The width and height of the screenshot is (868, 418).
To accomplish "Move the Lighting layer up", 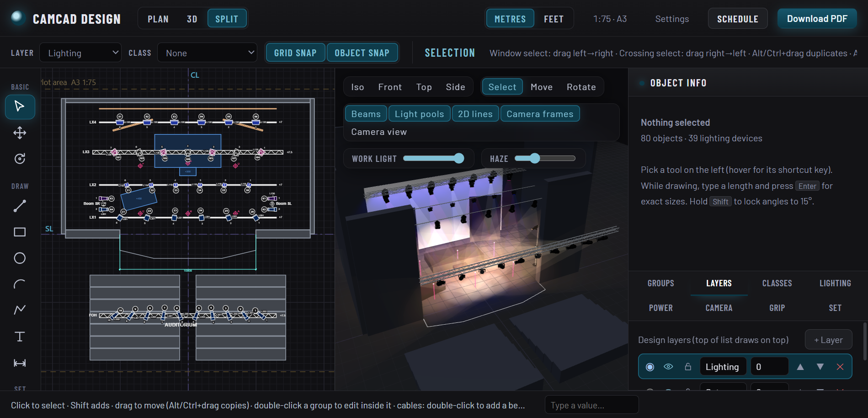I will point(800,367).
